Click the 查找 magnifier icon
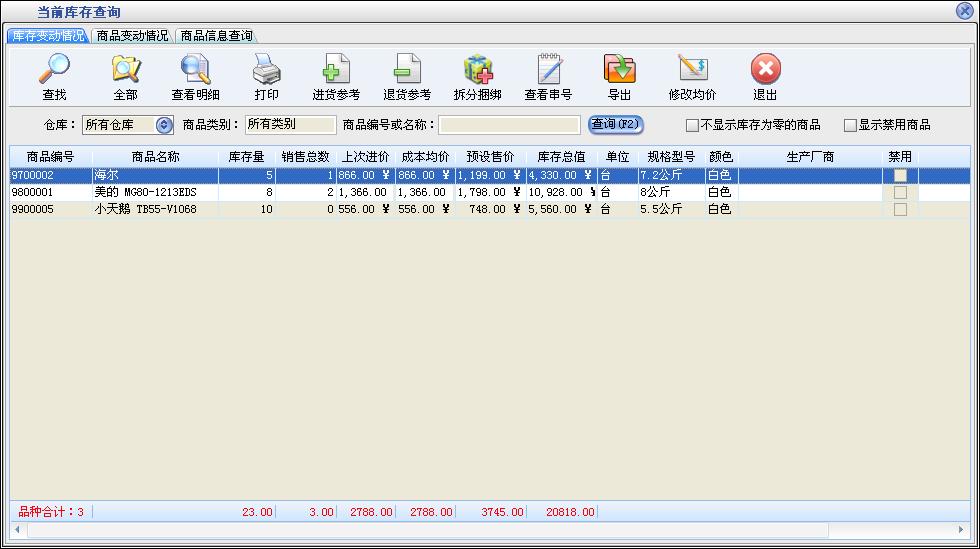The height and width of the screenshot is (549, 980). pyautogui.click(x=54, y=70)
